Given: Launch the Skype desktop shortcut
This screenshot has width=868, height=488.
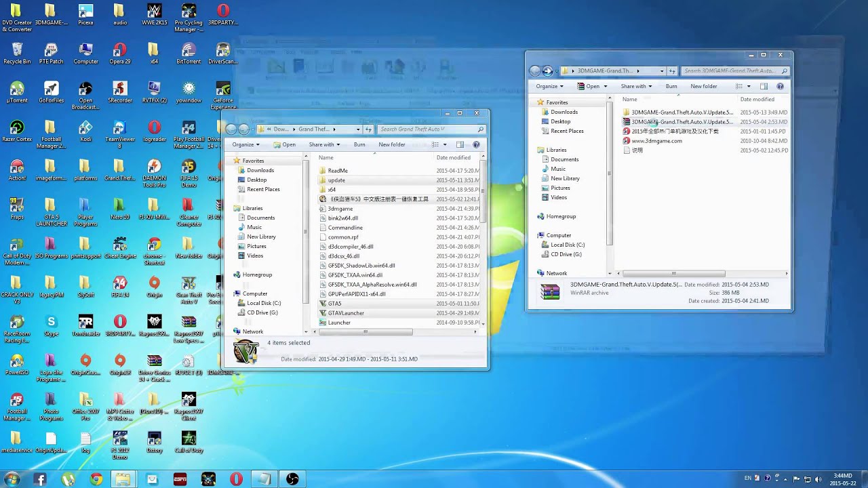Looking at the screenshot, I should coord(51,325).
